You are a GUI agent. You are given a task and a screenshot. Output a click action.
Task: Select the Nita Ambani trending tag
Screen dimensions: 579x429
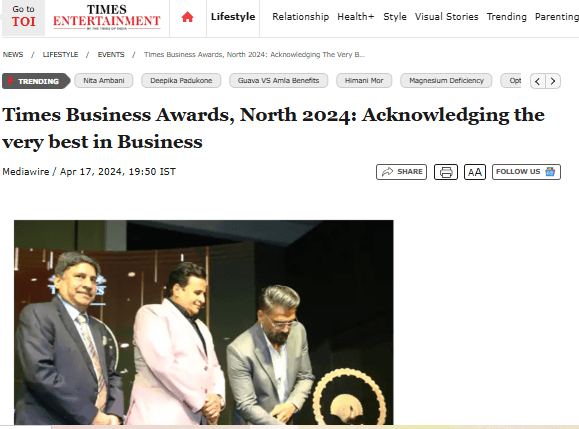click(104, 80)
